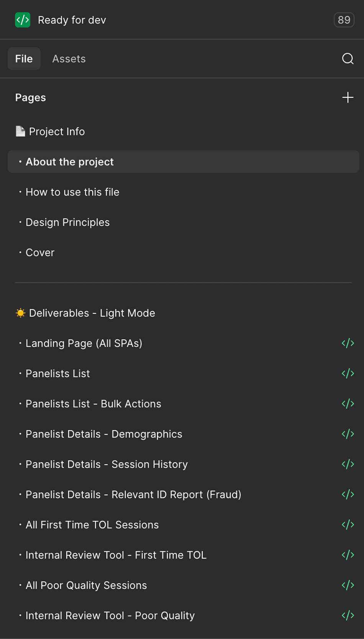Click dev-ready icon beside Landing Page (All SPAs)
The height and width of the screenshot is (639, 364).
click(x=348, y=343)
